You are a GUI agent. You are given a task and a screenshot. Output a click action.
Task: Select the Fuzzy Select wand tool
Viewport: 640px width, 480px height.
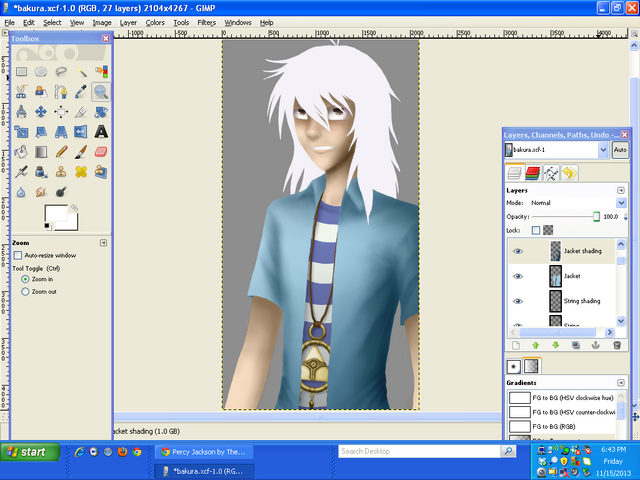point(81,72)
